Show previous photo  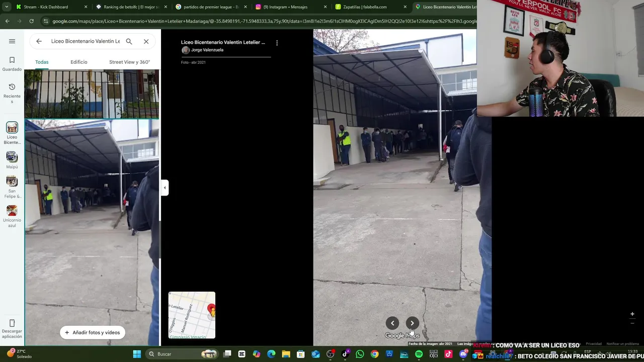(392, 323)
